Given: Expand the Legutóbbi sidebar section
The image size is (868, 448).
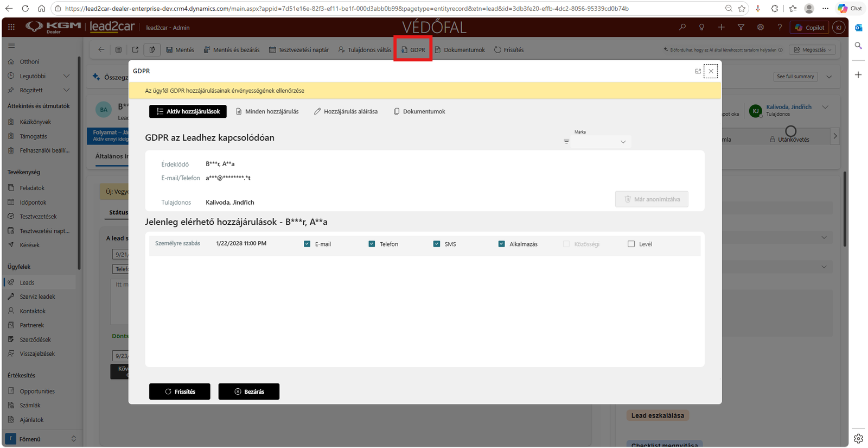Looking at the screenshot, I should (x=66, y=76).
